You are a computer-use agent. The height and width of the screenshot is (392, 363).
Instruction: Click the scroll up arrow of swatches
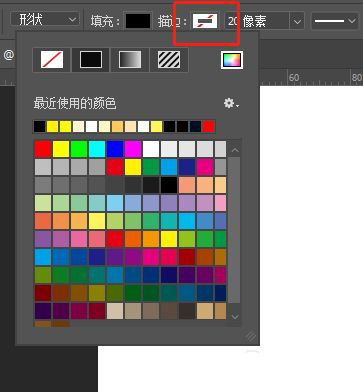pos(235,150)
